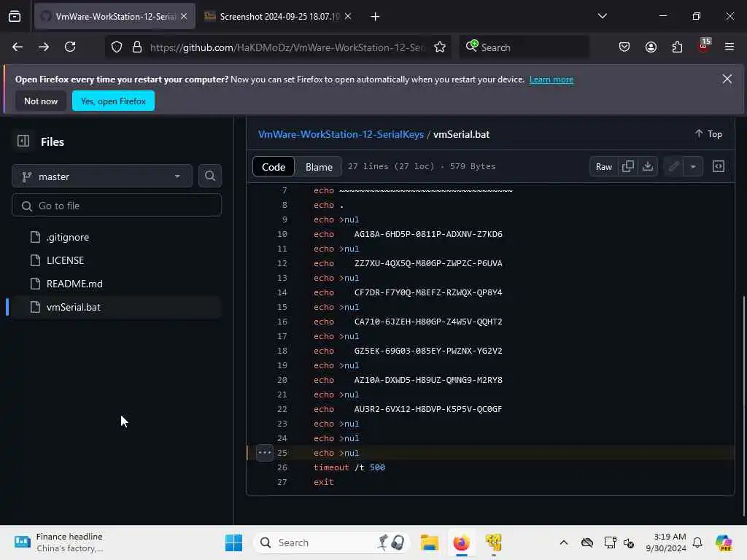
Task: Collapse the Files side panel
Action: 23,141
